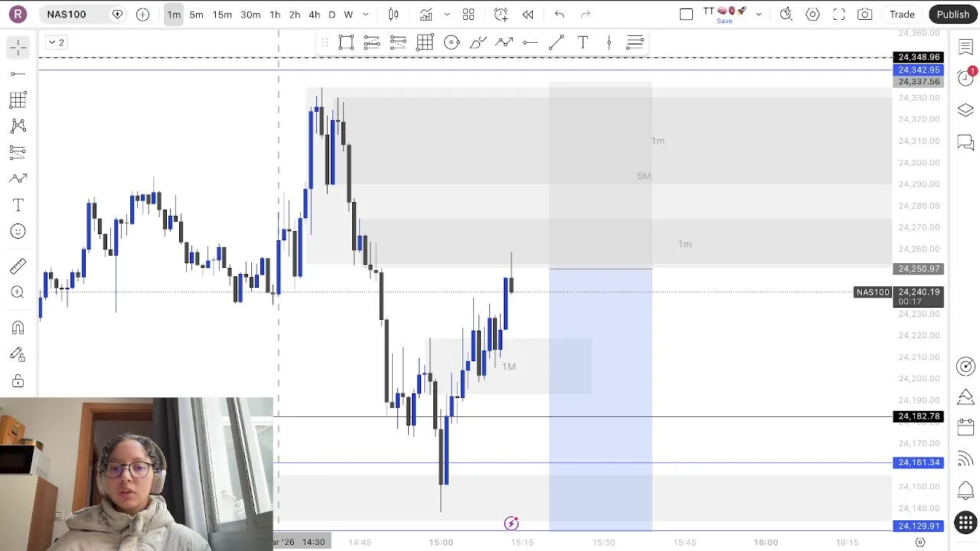980x551 pixels.
Task: Undo the last chart action
Action: click(560, 15)
